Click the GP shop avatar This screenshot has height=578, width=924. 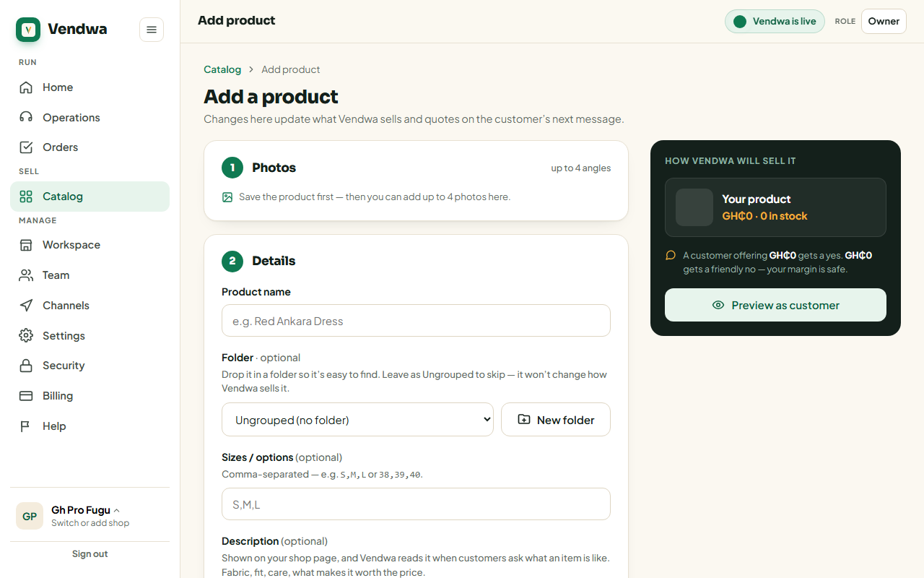point(30,516)
